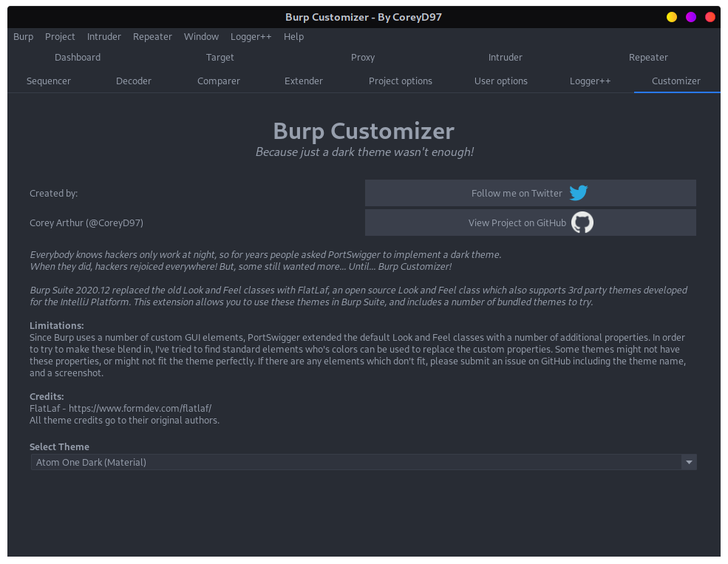
Task: Open the Select Theme dropdown arrow
Action: coord(689,462)
